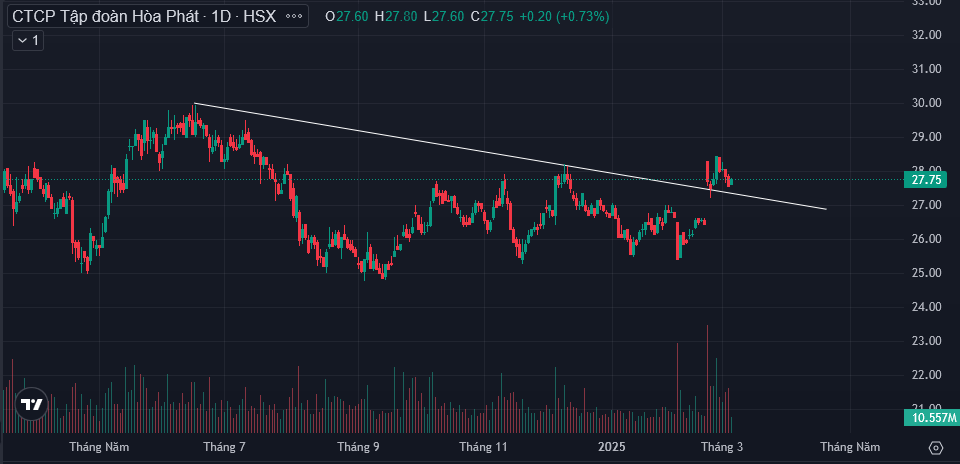Open the three-dots more menu beside HSX

[x=294, y=17]
